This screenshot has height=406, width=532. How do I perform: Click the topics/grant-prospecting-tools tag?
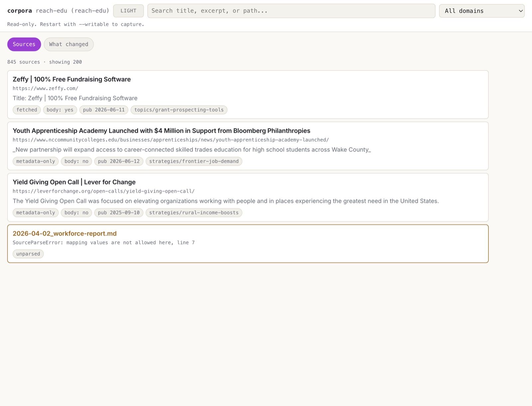click(x=179, y=110)
